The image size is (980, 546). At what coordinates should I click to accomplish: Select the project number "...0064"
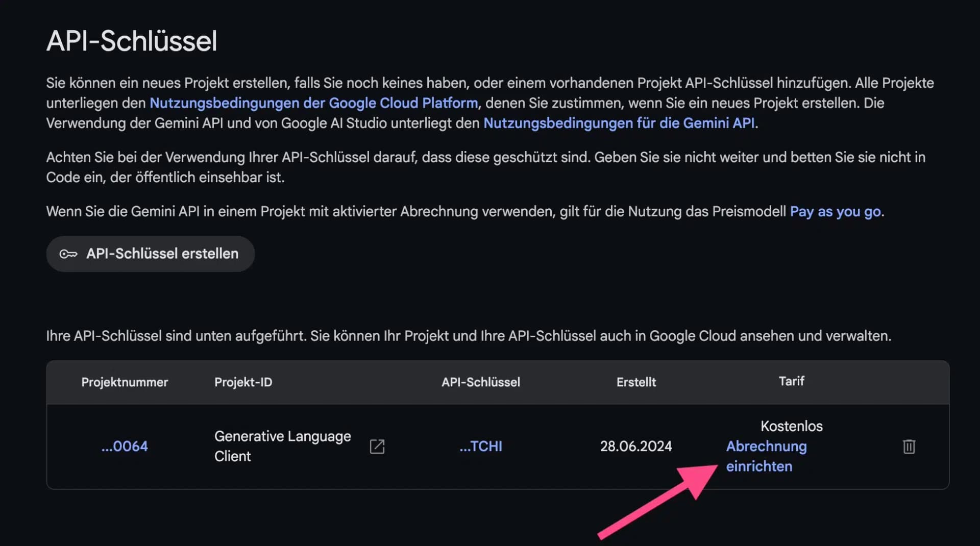(124, 446)
